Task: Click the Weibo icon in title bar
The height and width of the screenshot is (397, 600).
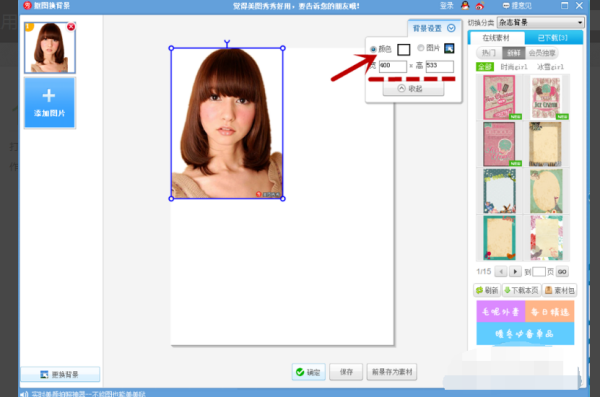Action: click(x=479, y=6)
